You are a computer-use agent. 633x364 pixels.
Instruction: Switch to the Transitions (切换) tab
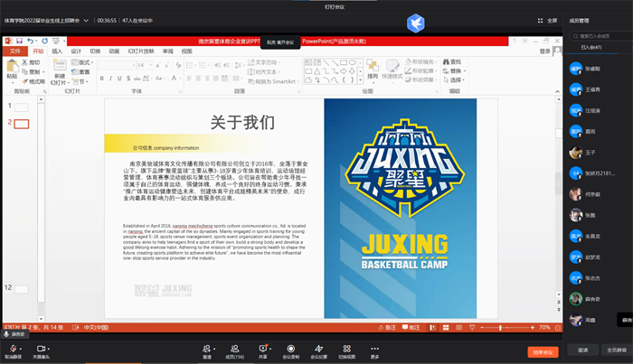pyautogui.click(x=95, y=51)
